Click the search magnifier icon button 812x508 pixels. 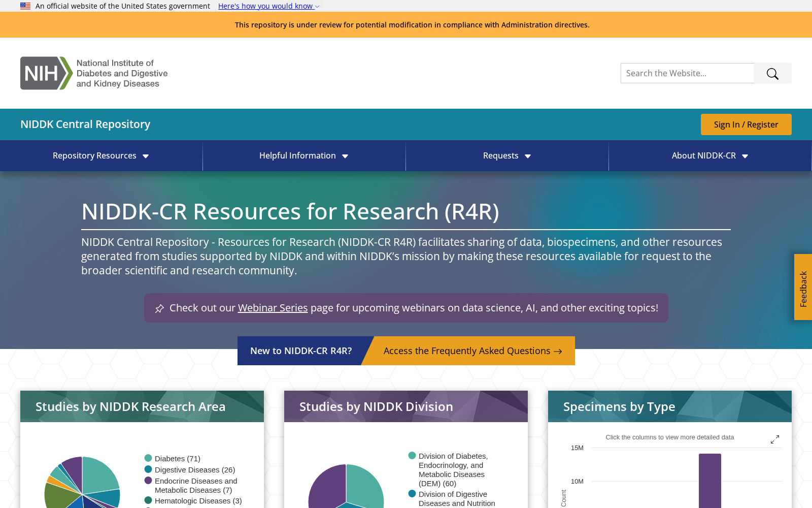(x=772, y=73)
